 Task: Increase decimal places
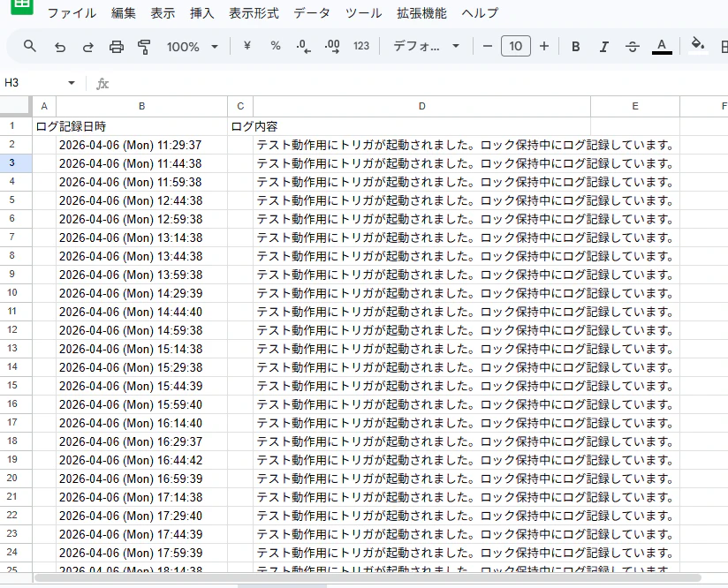click(332, 47)
